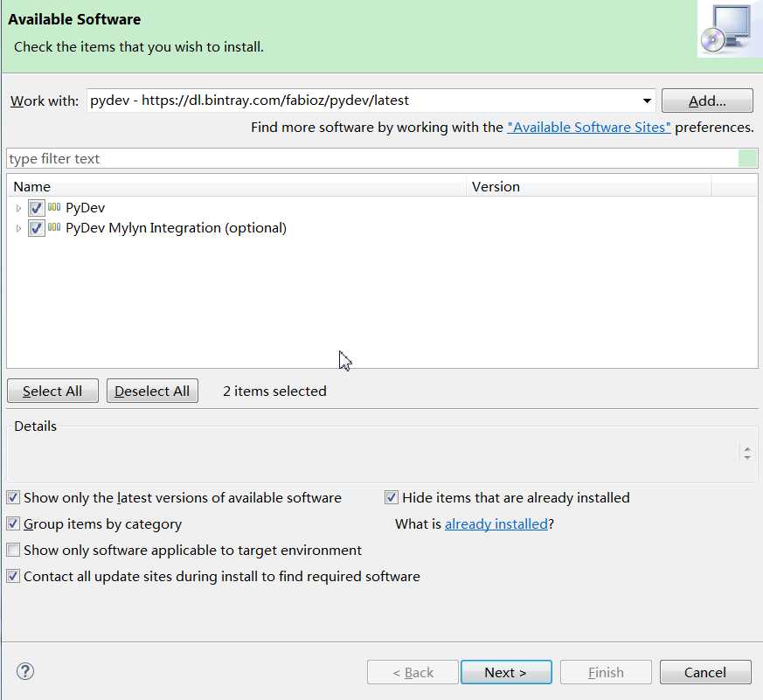Click the Next > button
Viewport: 763px width, 700px height.
tap(506, 672)
